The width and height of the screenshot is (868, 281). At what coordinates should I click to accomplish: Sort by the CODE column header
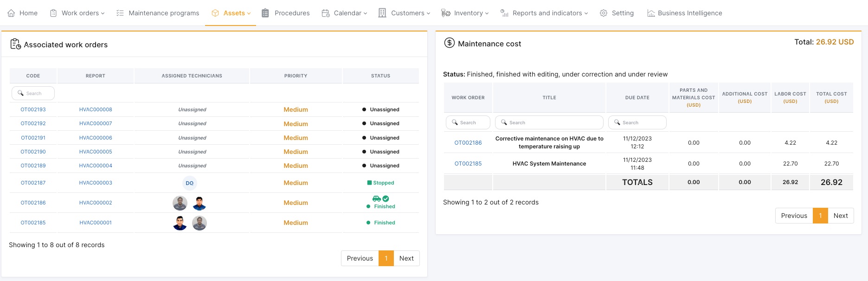point(33,76)
